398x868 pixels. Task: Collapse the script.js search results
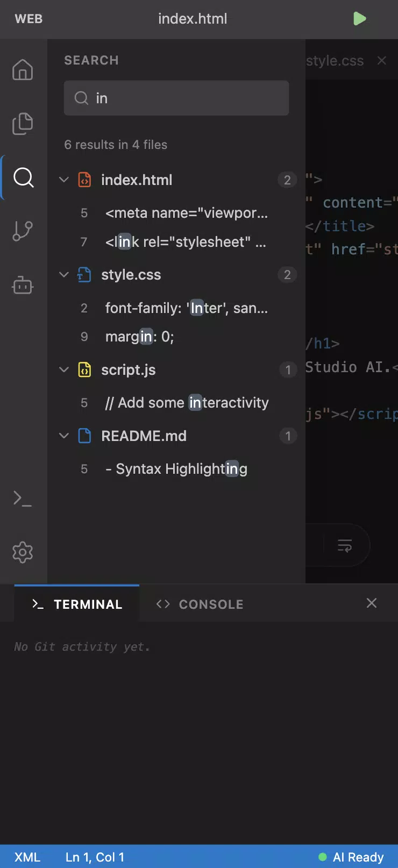coord(64,370)
